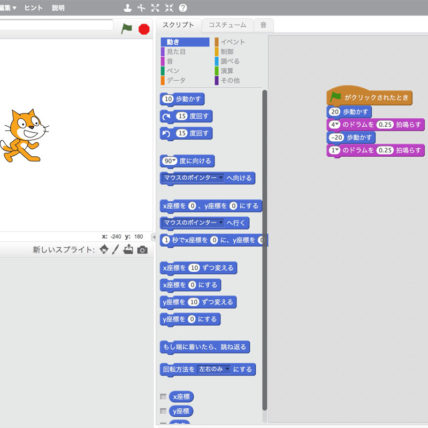Click 0.25 beats field in drum 4 block
The image size is (428, 428).
coord(385,125)
